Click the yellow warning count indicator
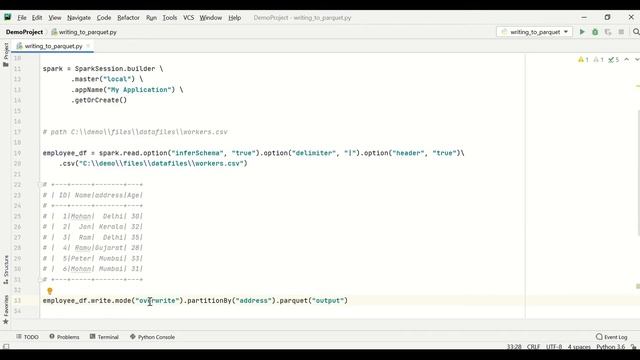 coord(583,60)
